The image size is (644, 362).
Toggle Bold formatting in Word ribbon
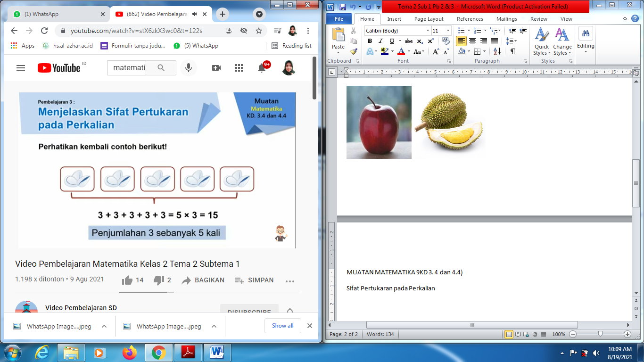370,41
